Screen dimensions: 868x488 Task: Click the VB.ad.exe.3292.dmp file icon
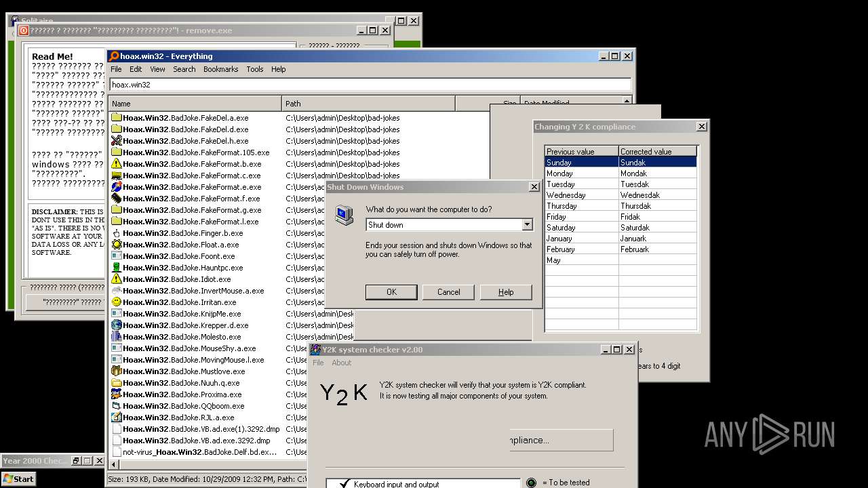click(x=116, y=441)
